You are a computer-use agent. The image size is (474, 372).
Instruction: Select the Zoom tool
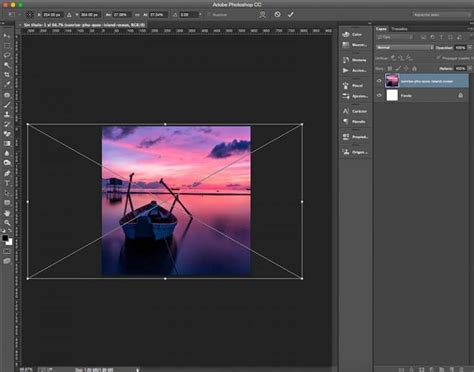(x=7, y=222)
